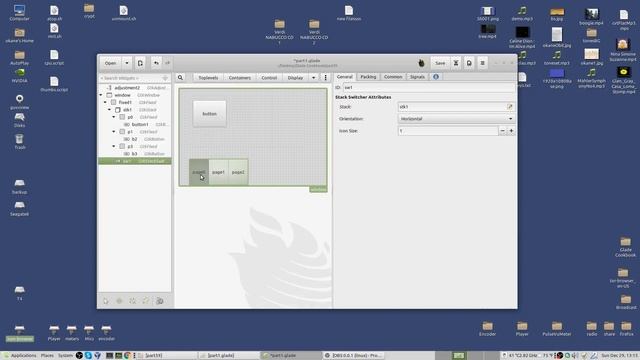Increase Icon Size with the plus button
640x360 pixels.
(x=511, y=131)
